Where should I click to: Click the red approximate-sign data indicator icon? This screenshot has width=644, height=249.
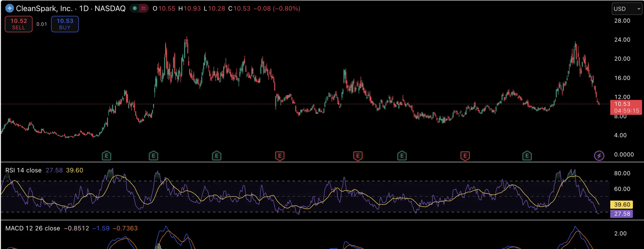pyautogui.click(x=143, y=8)
